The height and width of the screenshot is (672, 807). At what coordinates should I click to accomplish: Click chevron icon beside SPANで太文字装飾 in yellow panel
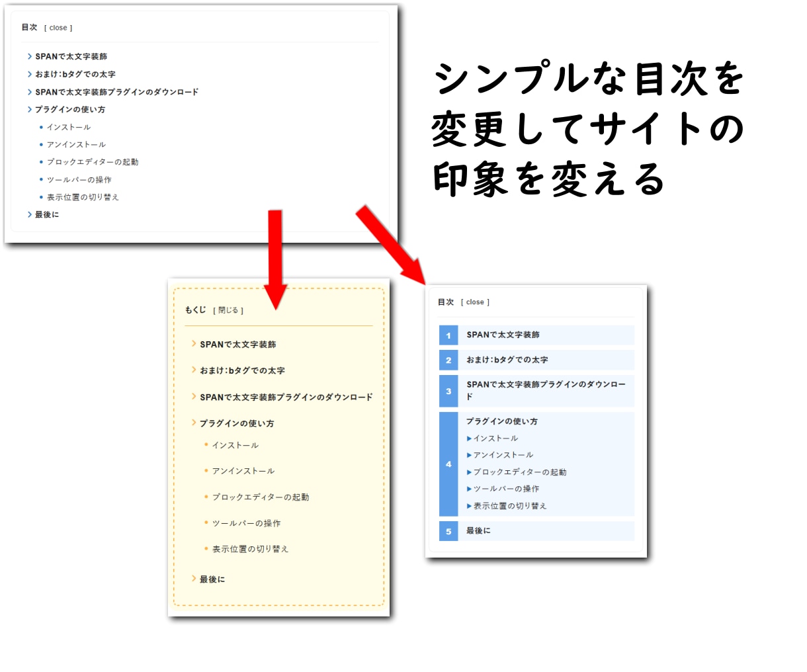coord(194,343)
